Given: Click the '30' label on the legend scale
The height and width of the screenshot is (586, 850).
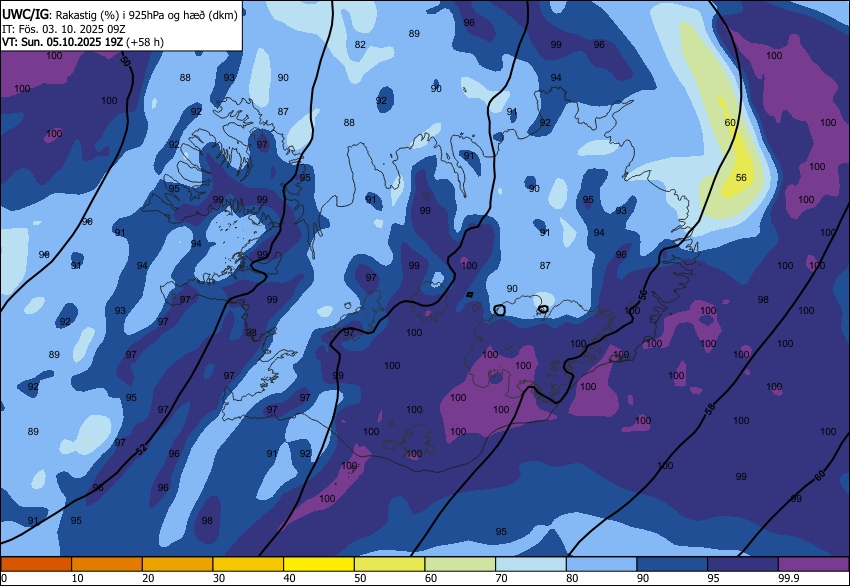Looking at the screenshot, I should pos(219,578).
